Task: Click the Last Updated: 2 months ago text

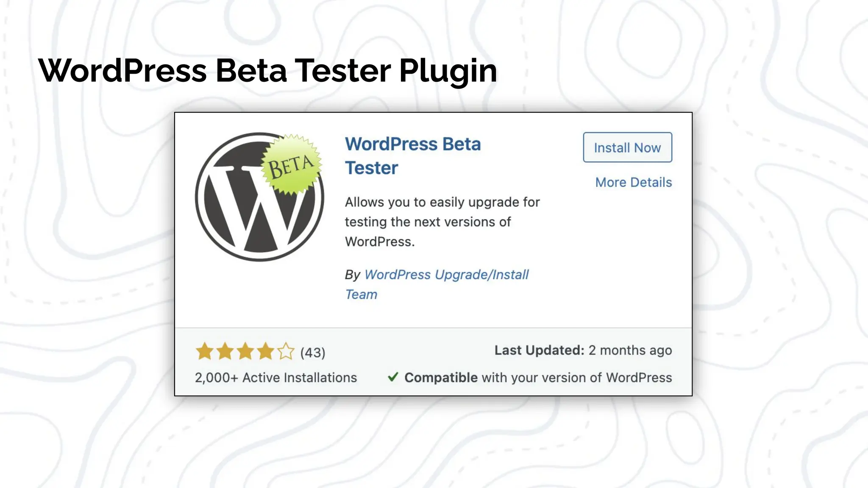Action: pyautogui.click(x=583, y=350)
